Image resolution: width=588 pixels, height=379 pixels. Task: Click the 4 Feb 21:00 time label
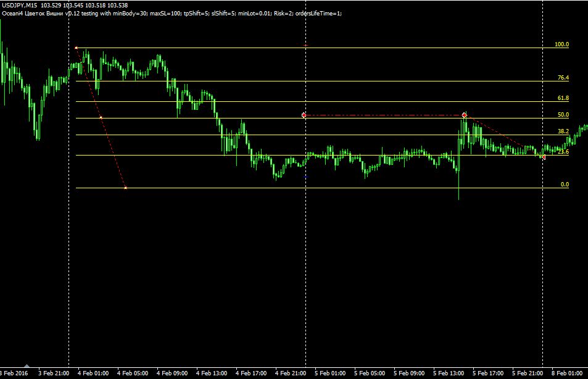coord(291,373)
